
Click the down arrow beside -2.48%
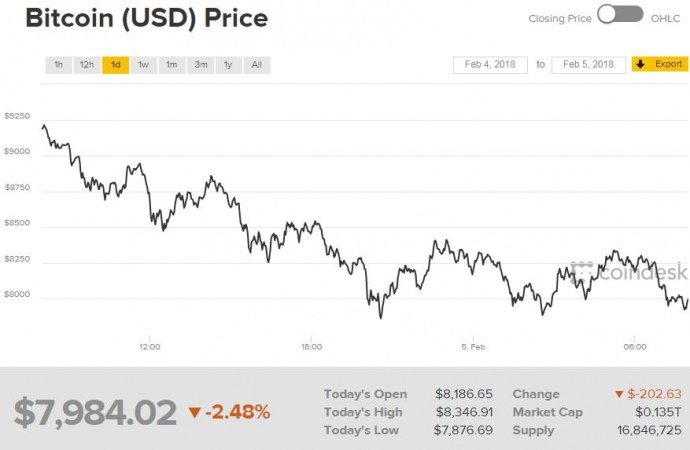coord(194,412)
